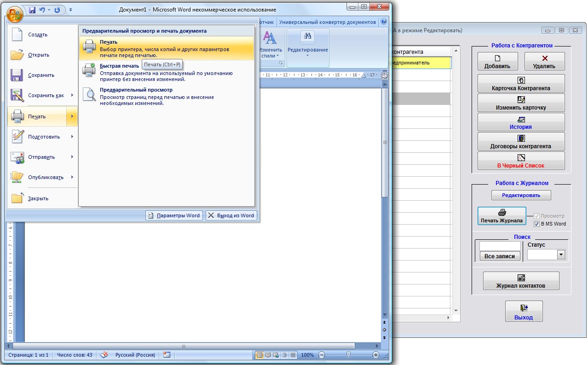588x365 pixels.
Task: Open Карточка Контрагента in back window
Action: coord(521,83)
